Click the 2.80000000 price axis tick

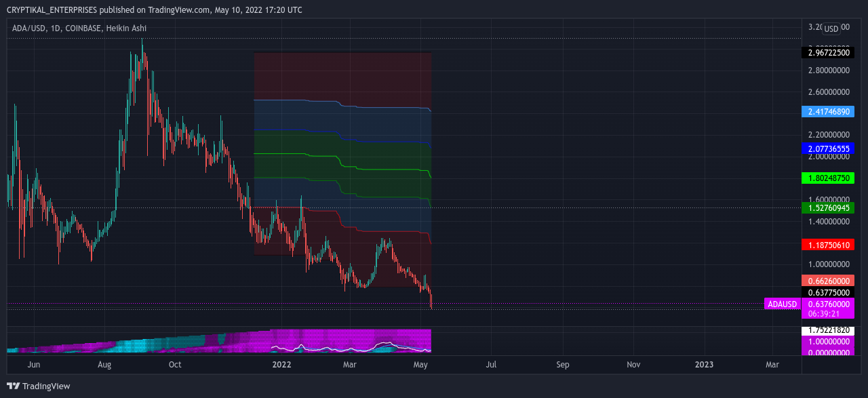[x=828, y=70]
